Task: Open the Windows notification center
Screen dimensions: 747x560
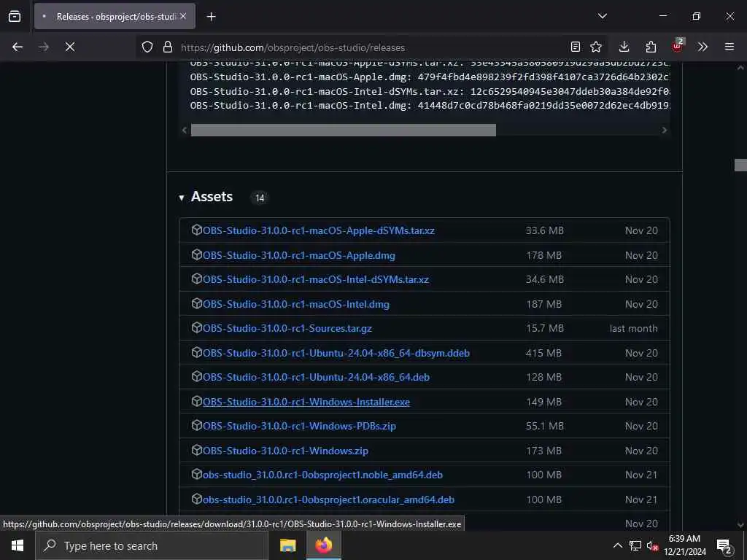Action: tap(724, 546)
